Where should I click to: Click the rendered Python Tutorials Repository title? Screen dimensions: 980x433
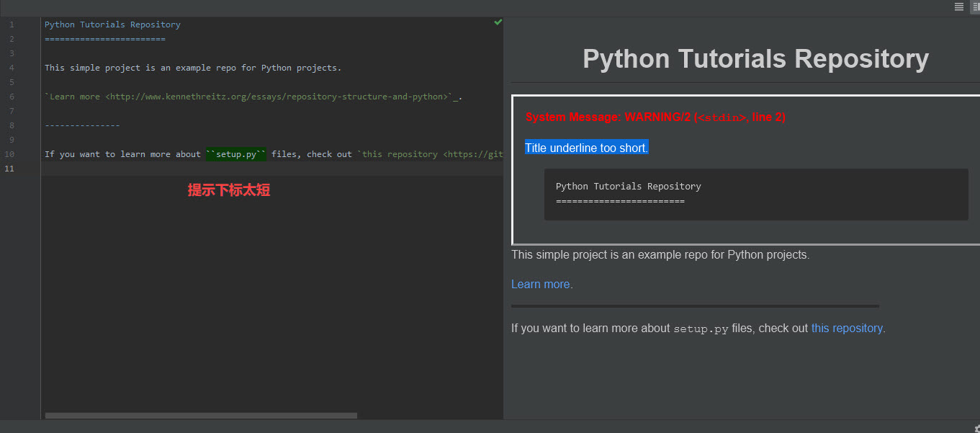(x=755, y=58)
